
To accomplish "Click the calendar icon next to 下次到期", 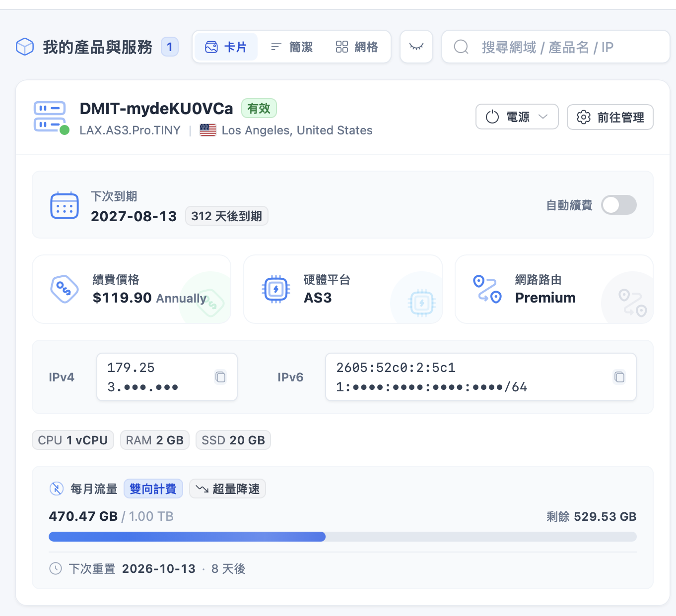I will pyautogui.click(x=65, y=205).
